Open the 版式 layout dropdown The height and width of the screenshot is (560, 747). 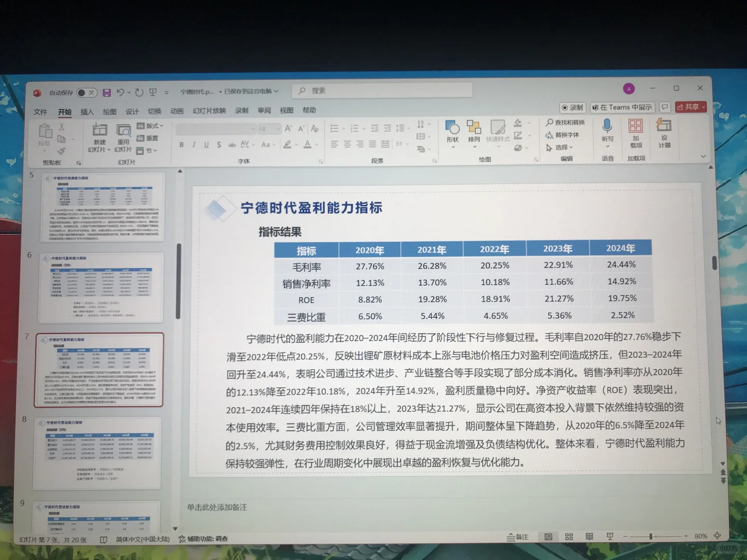[150, 126]
